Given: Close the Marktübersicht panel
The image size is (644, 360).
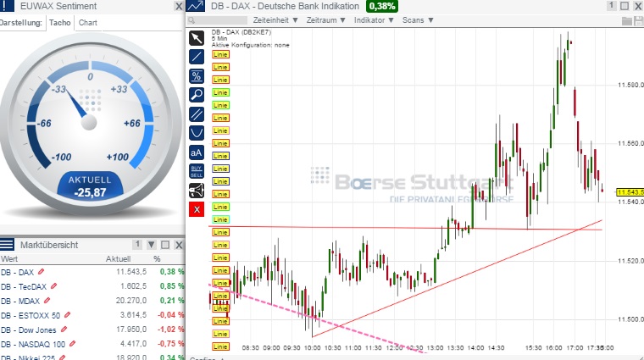Looking at the screenshot, I should coord(179,245).
